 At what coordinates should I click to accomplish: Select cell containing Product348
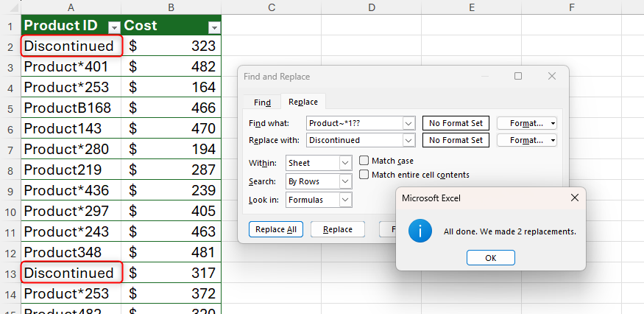pos(71,252)
